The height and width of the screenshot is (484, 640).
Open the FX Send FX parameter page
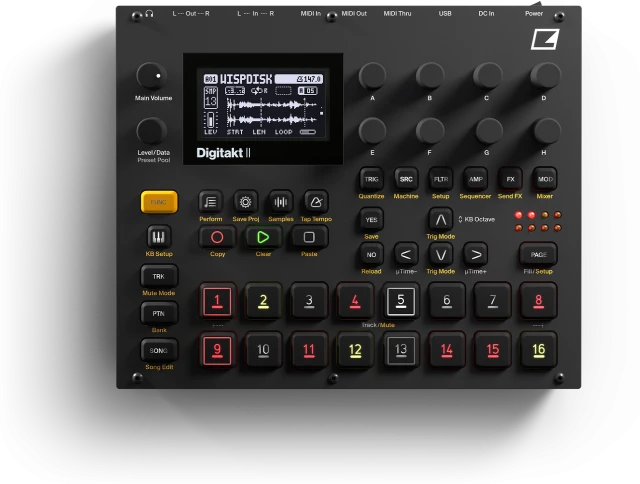[x=510, y=179]
